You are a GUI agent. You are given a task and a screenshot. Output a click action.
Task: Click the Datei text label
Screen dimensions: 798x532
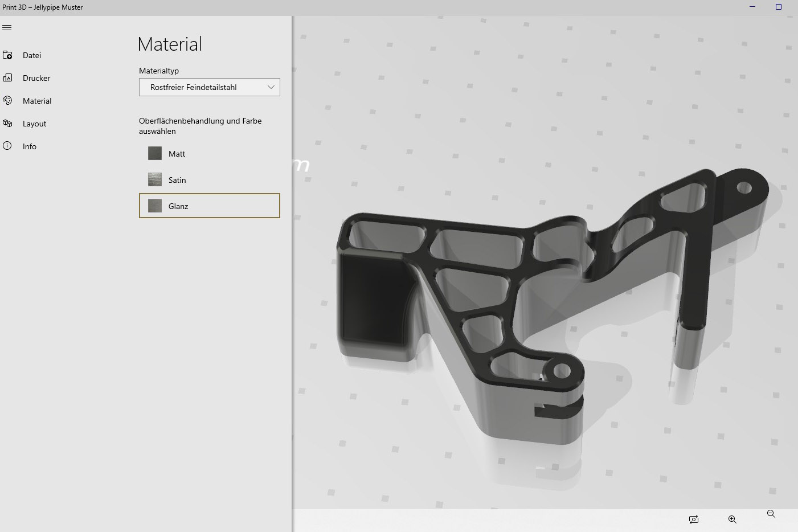click(x=32, y=55)
